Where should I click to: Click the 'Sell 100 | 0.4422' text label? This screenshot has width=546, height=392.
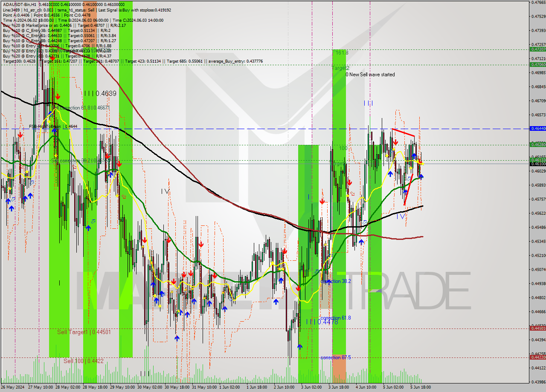click(84, 361)
